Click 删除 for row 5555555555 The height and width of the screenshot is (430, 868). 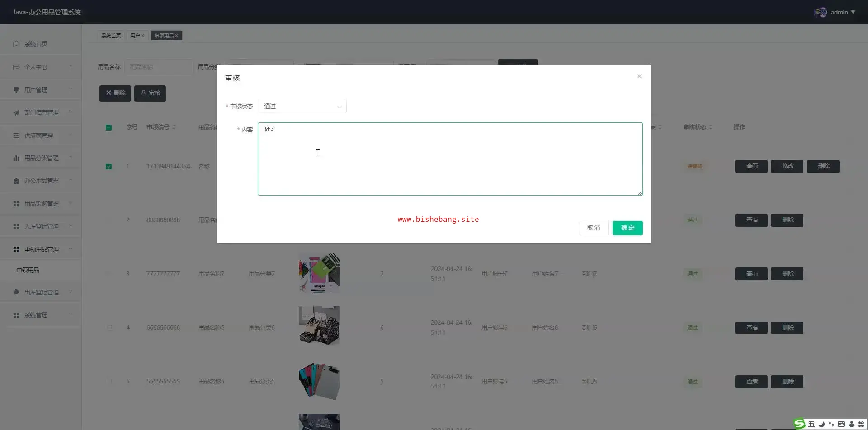(x=787, y=382)
